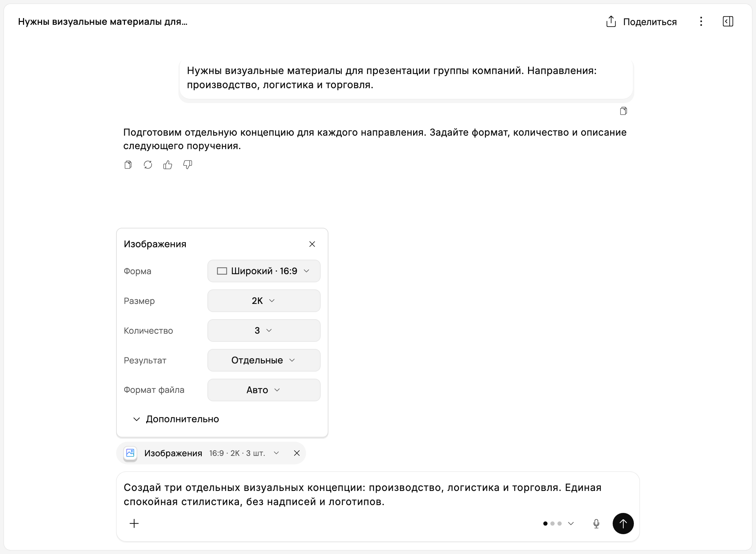Click the Количество label
Screen dimensions: 756x554
point(148,330)
